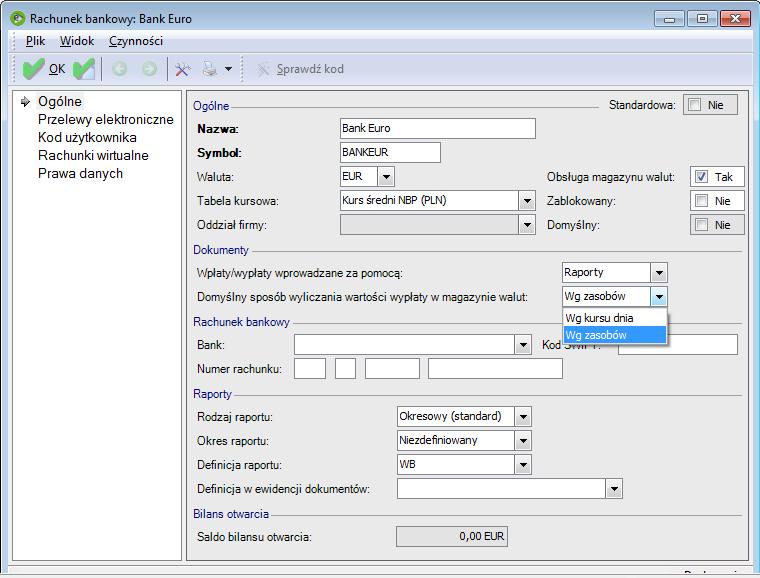760x578 pixels.
Task: Uncheck Obsługa magazynu walut checkbox
Action: (x=701, y=177)
